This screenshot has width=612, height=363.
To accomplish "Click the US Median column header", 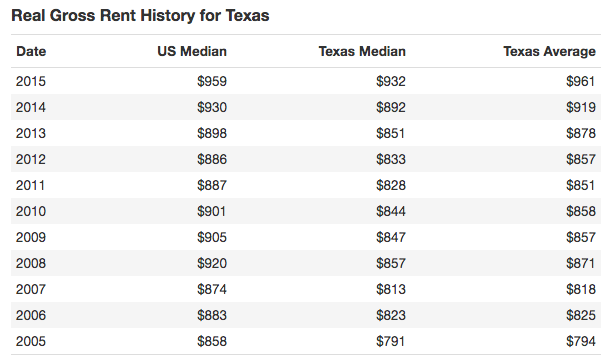I will click(192, 51).
